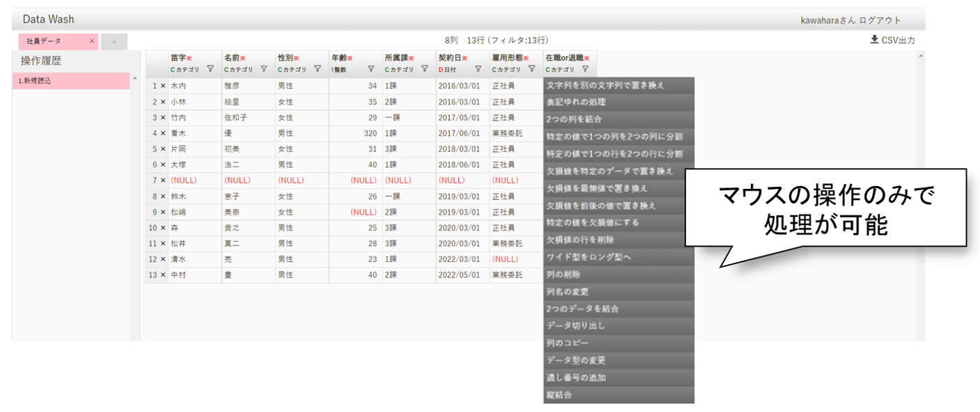Open filter for 雇用形態 column
Image resolution: width=980 pixels, height=412 pixels.
pyautogui.click(x=531, y=69)
